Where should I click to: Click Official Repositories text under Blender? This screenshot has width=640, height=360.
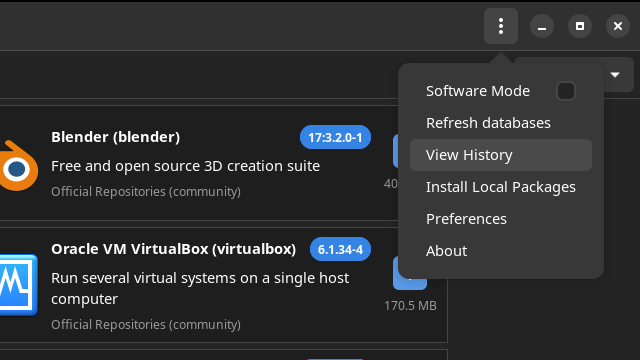coord(146,191)
